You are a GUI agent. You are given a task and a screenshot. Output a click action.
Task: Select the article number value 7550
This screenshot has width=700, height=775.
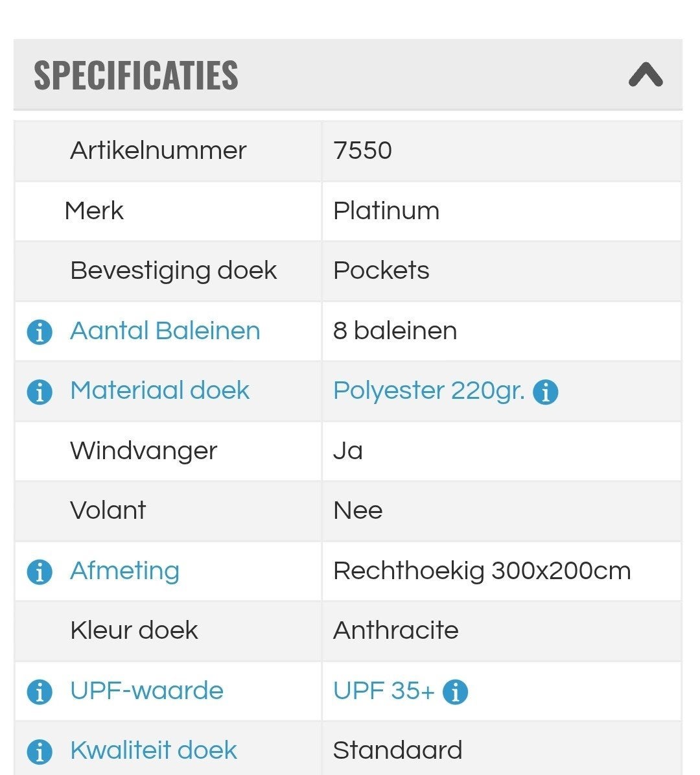click(x=362, y=150)
